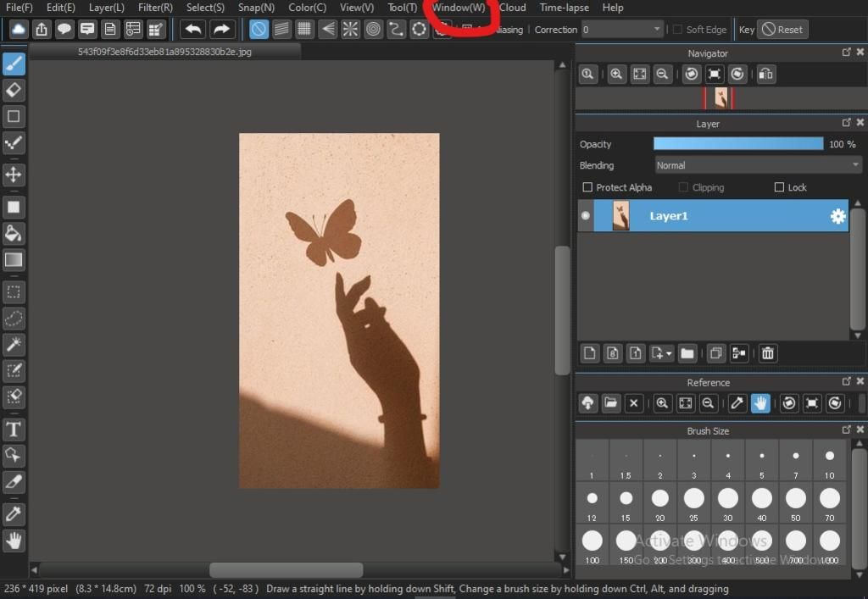Open the Time-lapse menu
868x599 pixels.
pyautogui.click(x=564, y=8)
